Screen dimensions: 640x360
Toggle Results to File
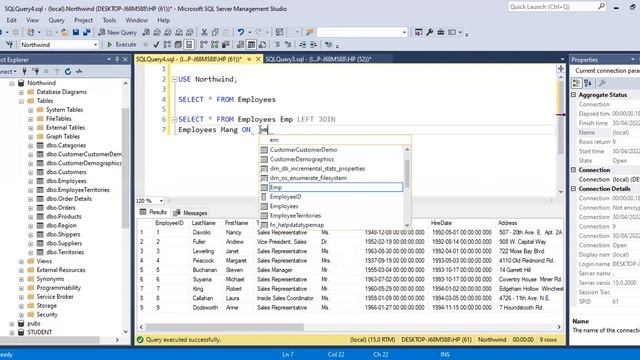(x=262, y=44)
